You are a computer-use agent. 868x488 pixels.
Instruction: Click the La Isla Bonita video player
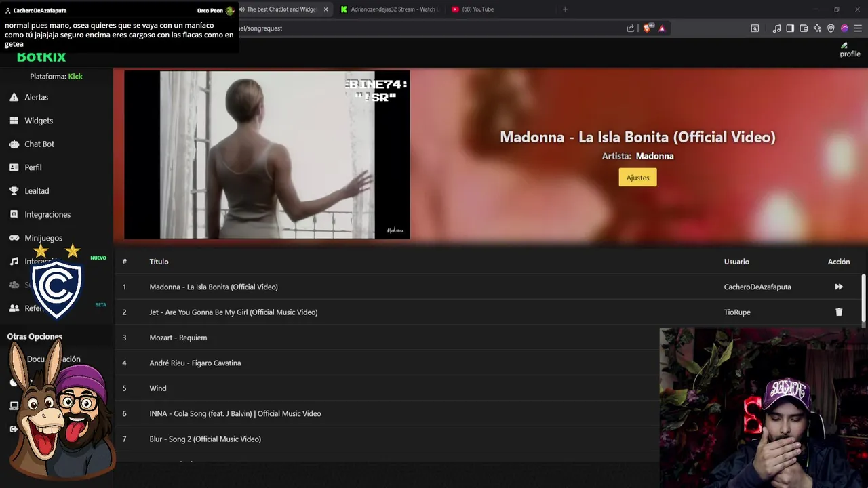[x=267, y=155]
